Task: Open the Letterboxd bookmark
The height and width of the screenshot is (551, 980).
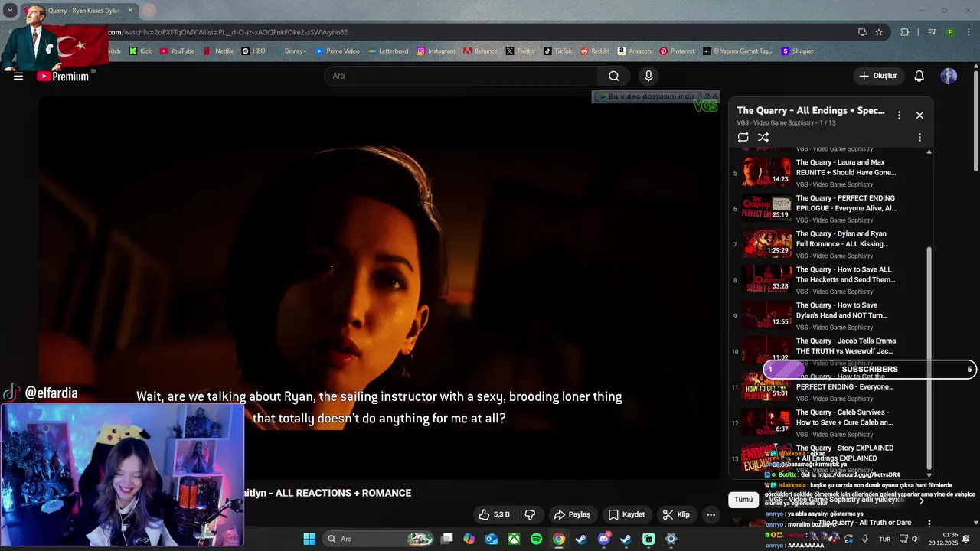Action: (388, 51)
